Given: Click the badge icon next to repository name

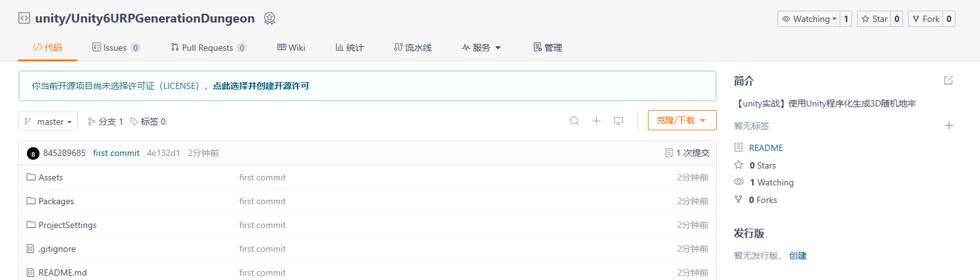Looking at the screenshot, I should 269,18.
